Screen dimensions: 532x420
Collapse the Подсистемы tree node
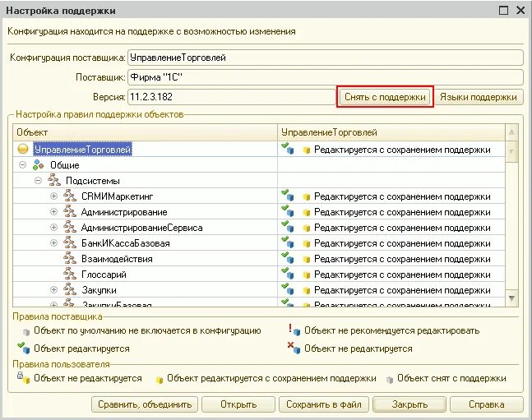click(39, 181)
